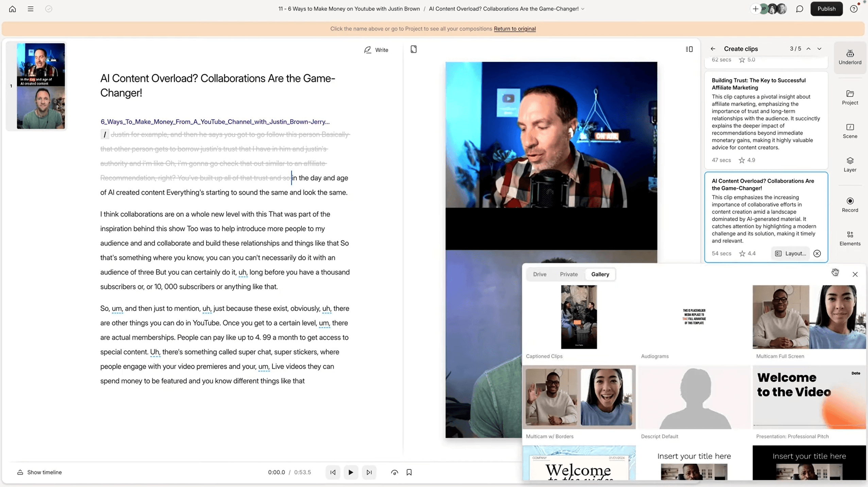Open the Underlord AI panel
Image resolution: width=868 pixels, height=487 pixels.
click(x=850, y=57)
